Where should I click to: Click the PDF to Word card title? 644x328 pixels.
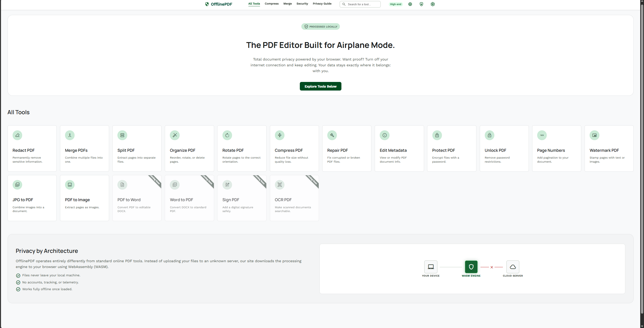tap(129, 200)
